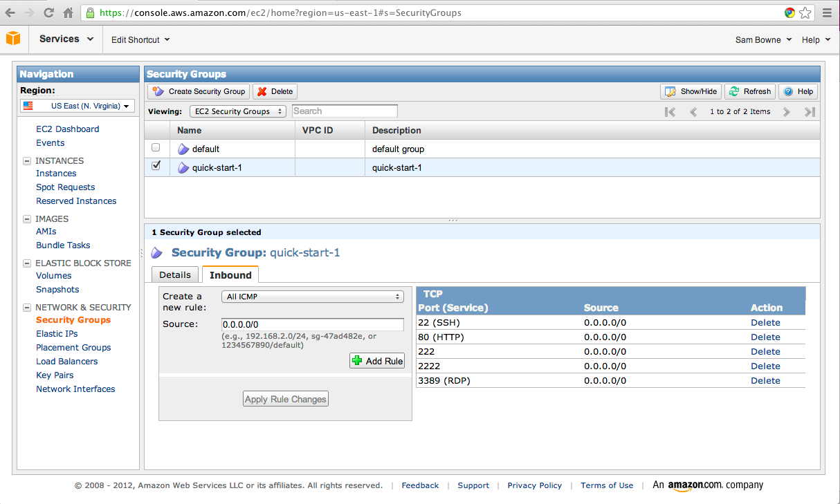Delete the port 80 HTTP rule
This screenshot has width=840, height=504.
click(x=765, y=337)
